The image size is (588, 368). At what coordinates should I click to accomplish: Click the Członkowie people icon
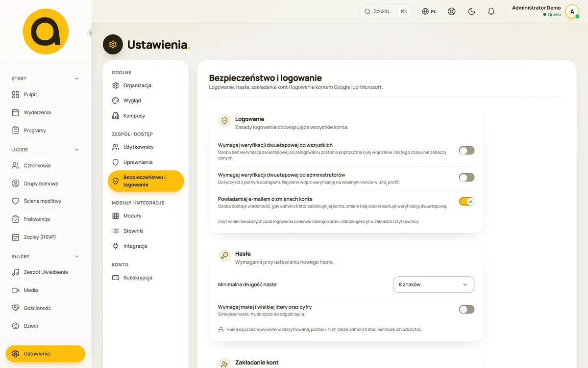click(16, 165)
